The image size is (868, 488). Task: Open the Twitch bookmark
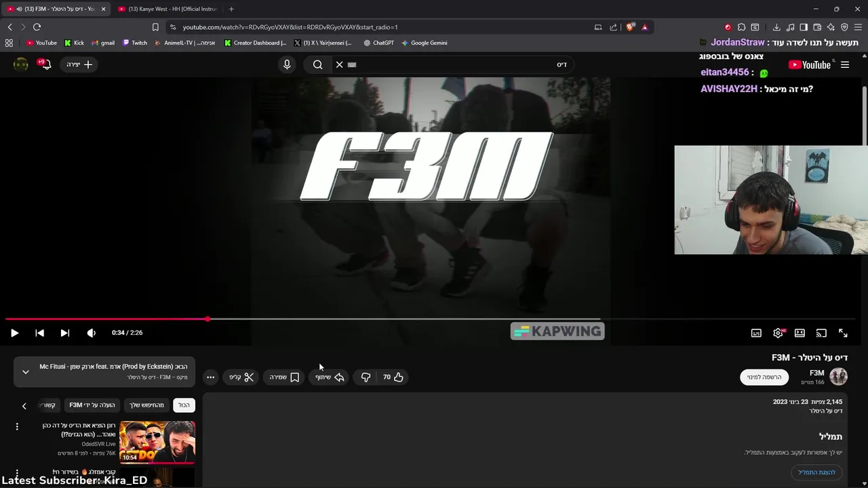pos(135,43)
